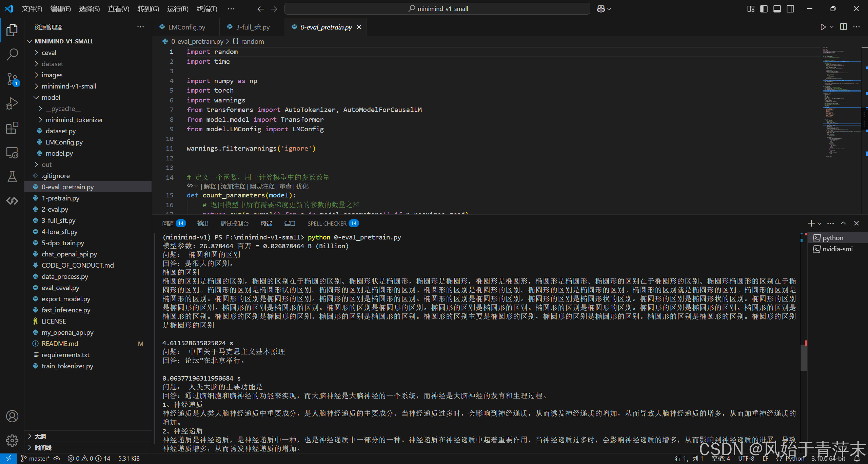This screenshot has width=868, height=464.
Task: Create a new terminal with plus icon
Action: (811, 223)
